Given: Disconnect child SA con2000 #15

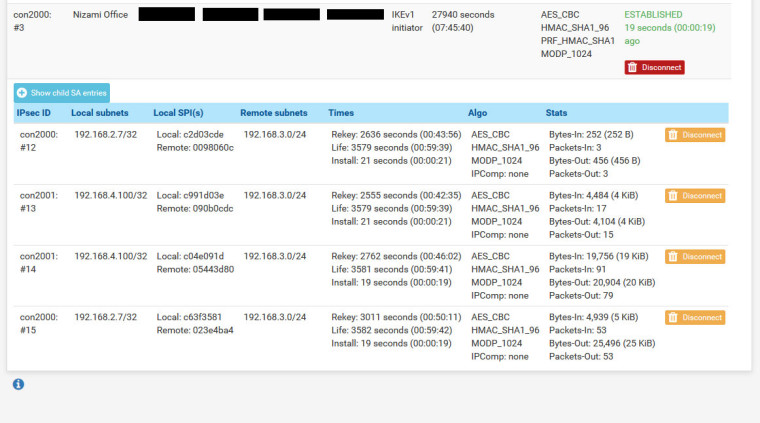Looking at the screenshot, I should pyautogui.click(x=695, y=317).
